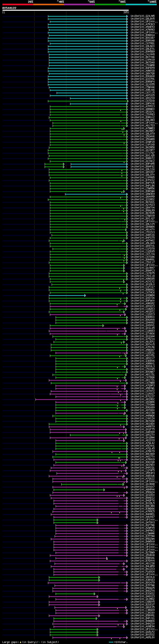
Task: Click UniRef100_A7PMI3 label
Action: coord(143,107)
